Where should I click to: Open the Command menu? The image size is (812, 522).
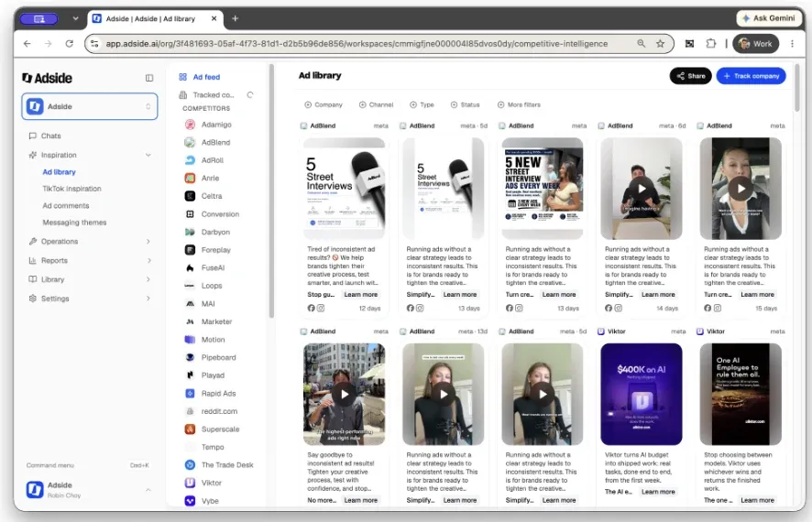point(87,465)
